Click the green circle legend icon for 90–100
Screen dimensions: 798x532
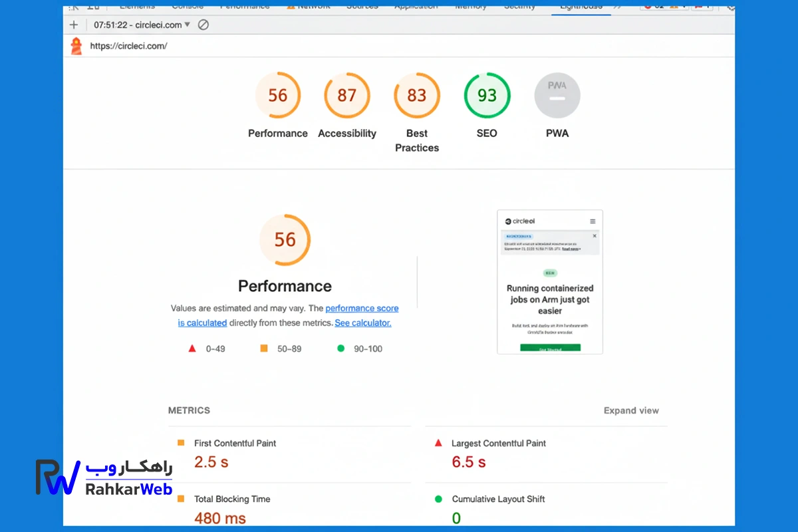coord(341,348)
